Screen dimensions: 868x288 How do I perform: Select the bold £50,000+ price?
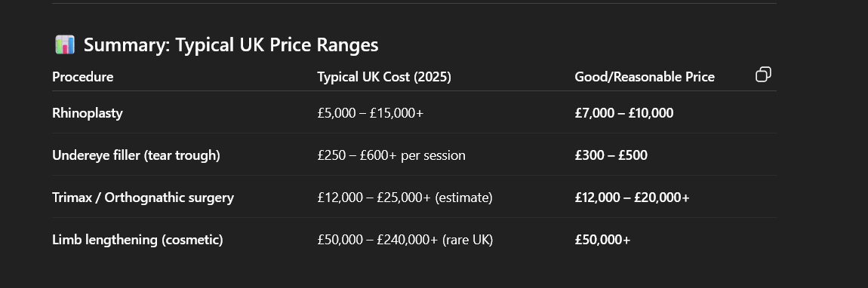602,240
